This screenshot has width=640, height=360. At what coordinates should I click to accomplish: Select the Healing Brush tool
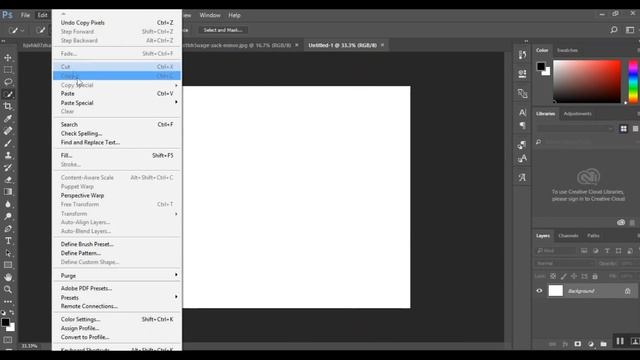tap(8, 131)
